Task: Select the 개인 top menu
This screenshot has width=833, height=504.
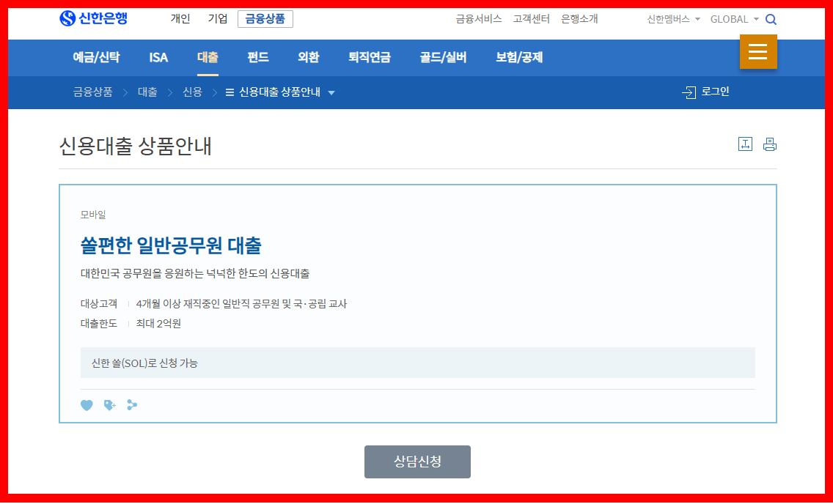Action: click(180, 18)
